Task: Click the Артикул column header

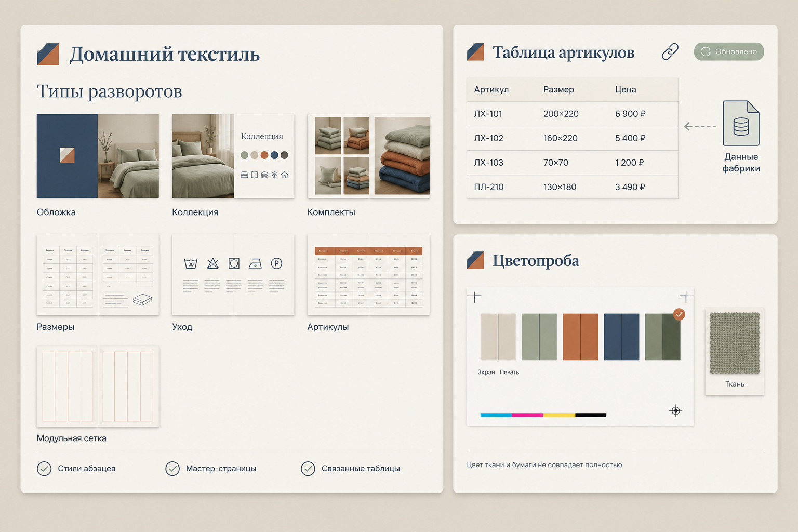Action: click(x=491, y=89)
